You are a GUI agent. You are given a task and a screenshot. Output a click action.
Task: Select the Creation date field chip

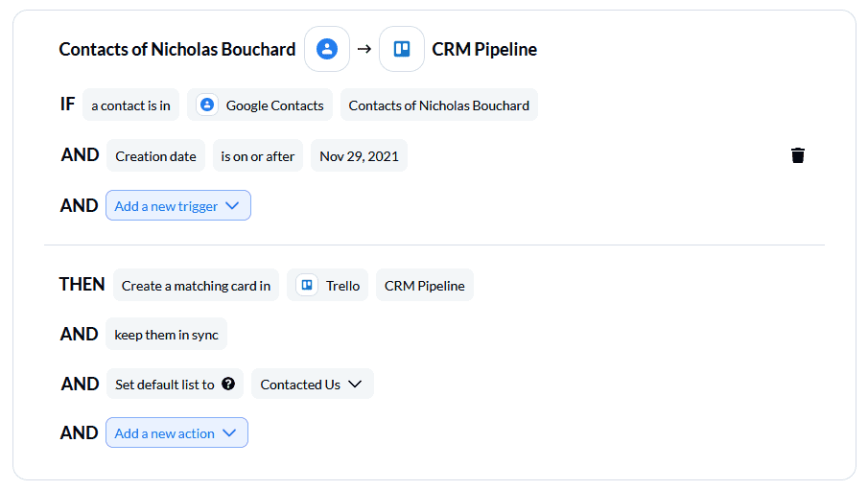pos(155,155)
